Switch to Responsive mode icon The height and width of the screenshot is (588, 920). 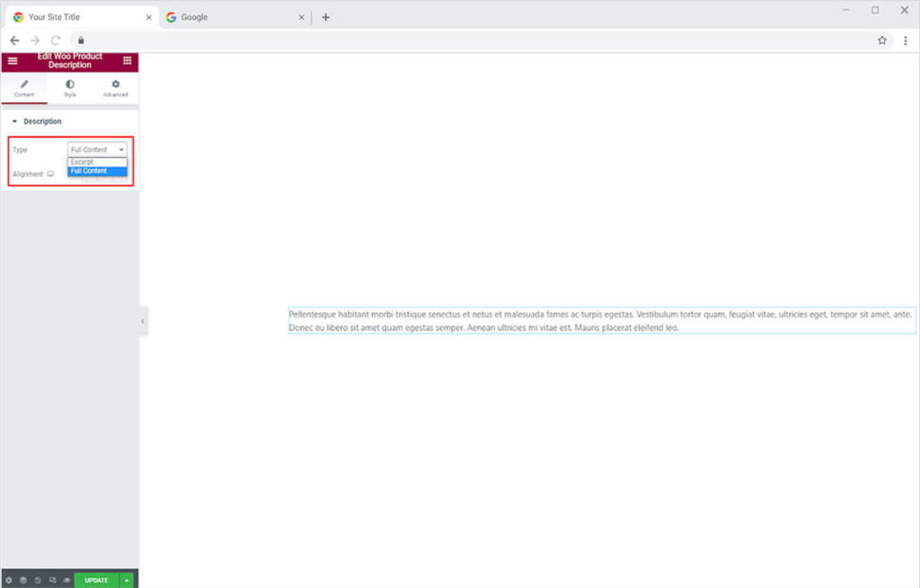pos(52,580)
